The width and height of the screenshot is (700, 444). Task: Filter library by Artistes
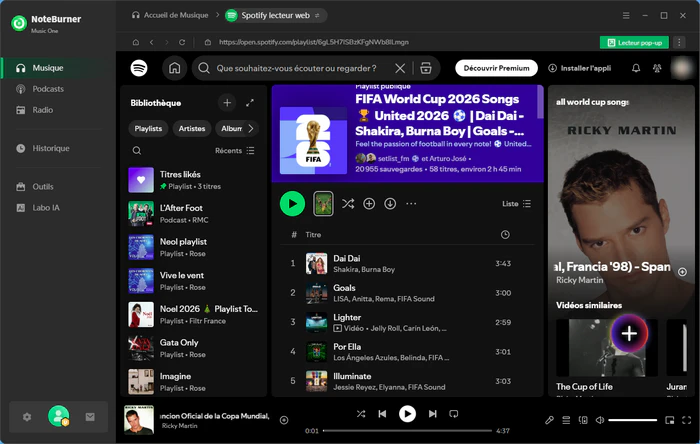[x=192, y=129]
